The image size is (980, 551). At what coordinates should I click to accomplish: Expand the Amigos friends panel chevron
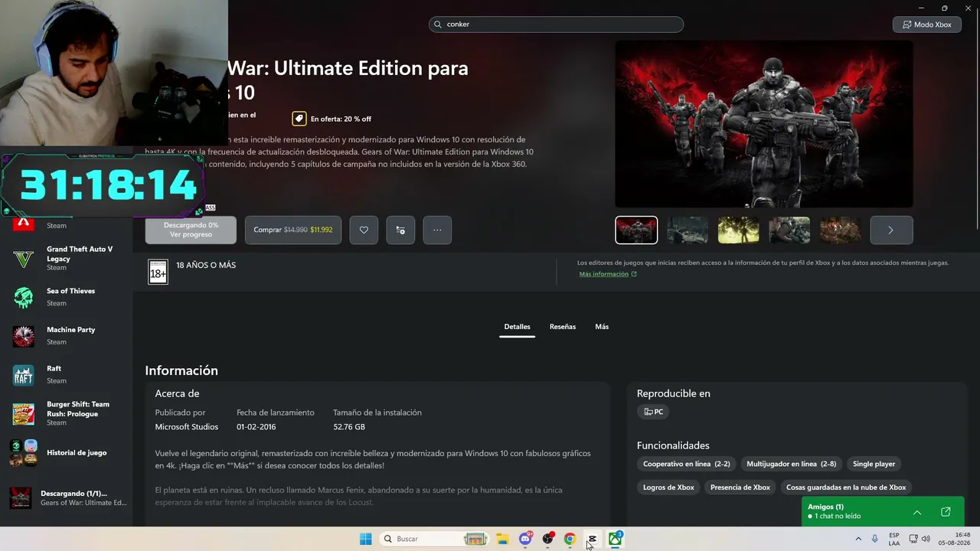point(917,512)
